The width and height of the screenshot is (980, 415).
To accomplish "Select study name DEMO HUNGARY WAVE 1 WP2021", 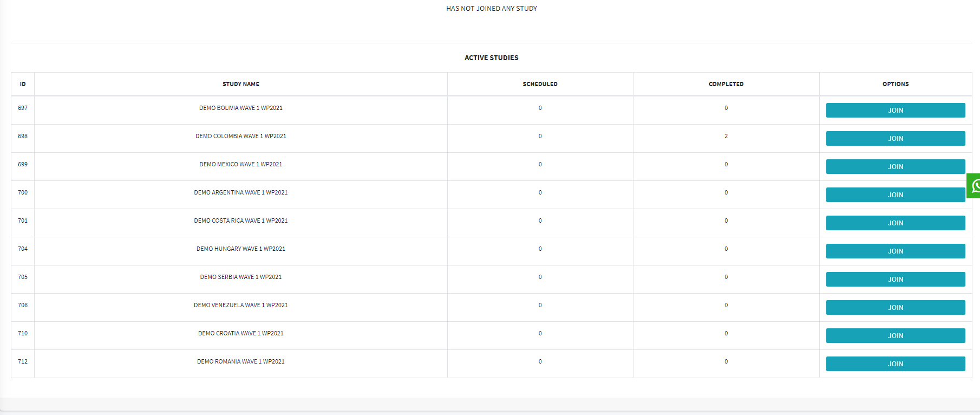I will click(241, 249).
